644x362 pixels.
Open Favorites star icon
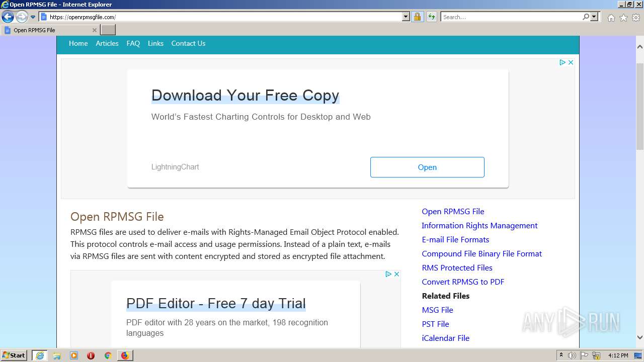click(x=623, y=18)
